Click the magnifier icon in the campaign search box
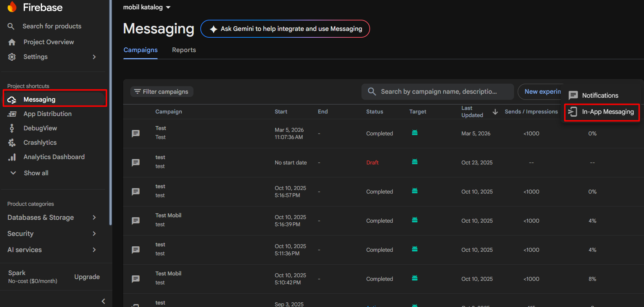Screen dimensions: 644x307 (372, 92)
